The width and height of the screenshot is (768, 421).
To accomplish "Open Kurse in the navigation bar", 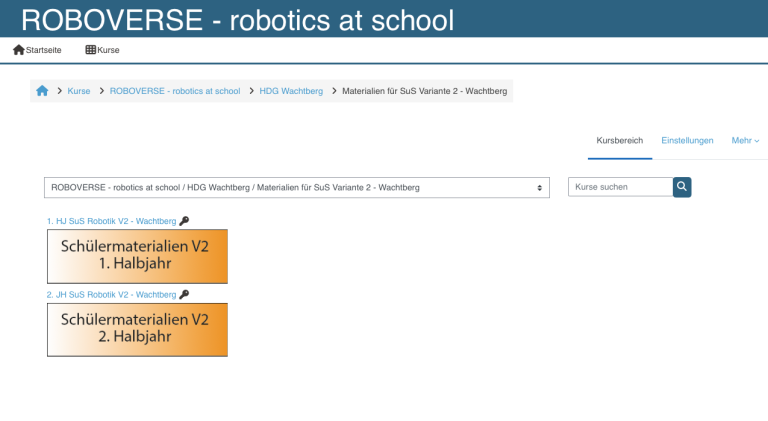I will tap(108, 50).
